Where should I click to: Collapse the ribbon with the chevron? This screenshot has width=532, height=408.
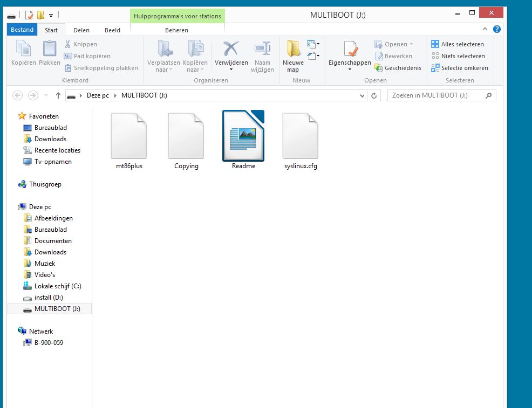485,29
